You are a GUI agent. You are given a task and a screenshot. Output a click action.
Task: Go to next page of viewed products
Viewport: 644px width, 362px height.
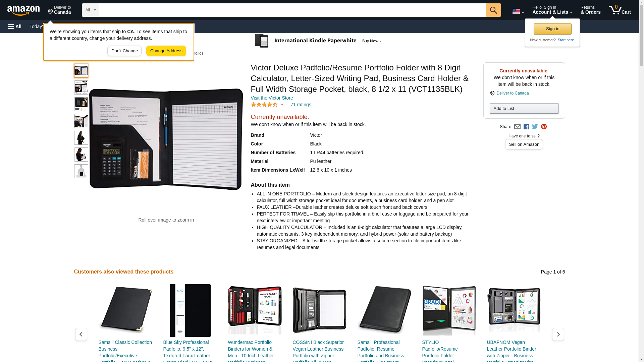[x=558, y=335]
